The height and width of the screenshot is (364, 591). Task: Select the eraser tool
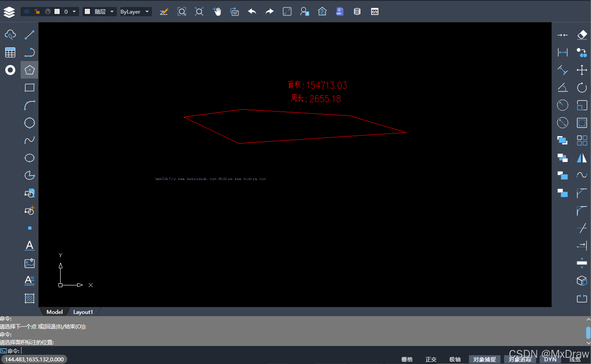click(x=582, y=35)
